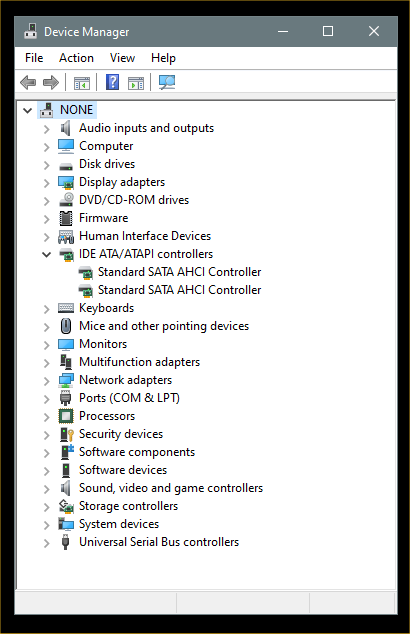Minimize the Device Manager window
This screenshot has width=410, height=634.
point(283,31)
